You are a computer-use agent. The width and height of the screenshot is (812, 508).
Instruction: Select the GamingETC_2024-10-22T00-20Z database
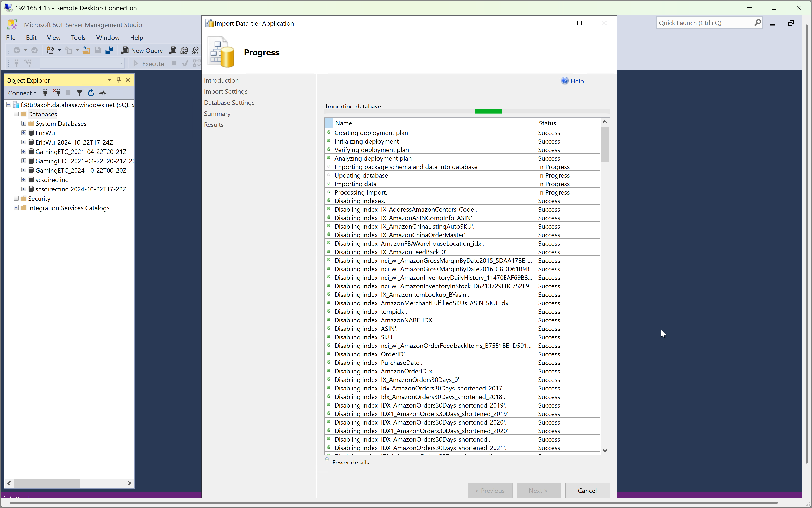click(x=81, y=170)
